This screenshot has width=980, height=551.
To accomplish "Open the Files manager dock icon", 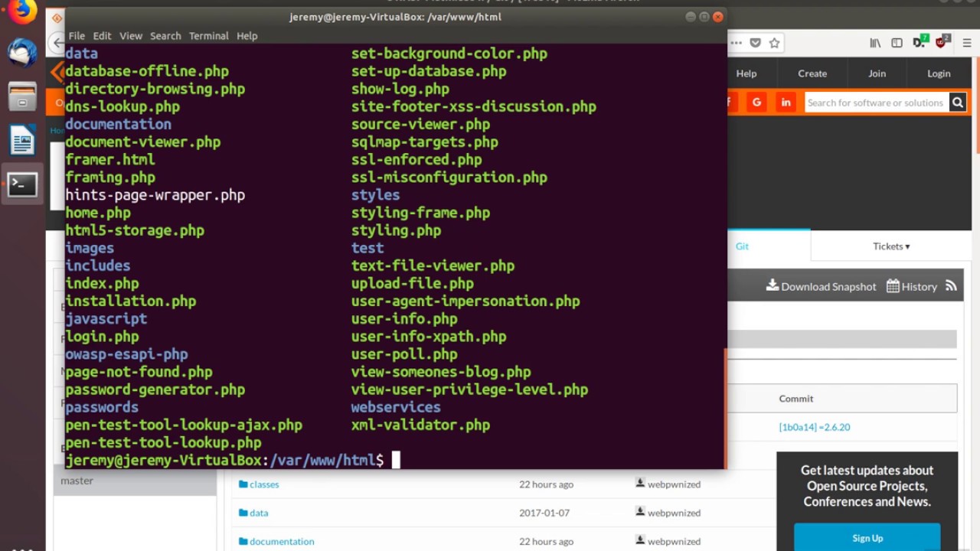I will click(x=22, y=96).
